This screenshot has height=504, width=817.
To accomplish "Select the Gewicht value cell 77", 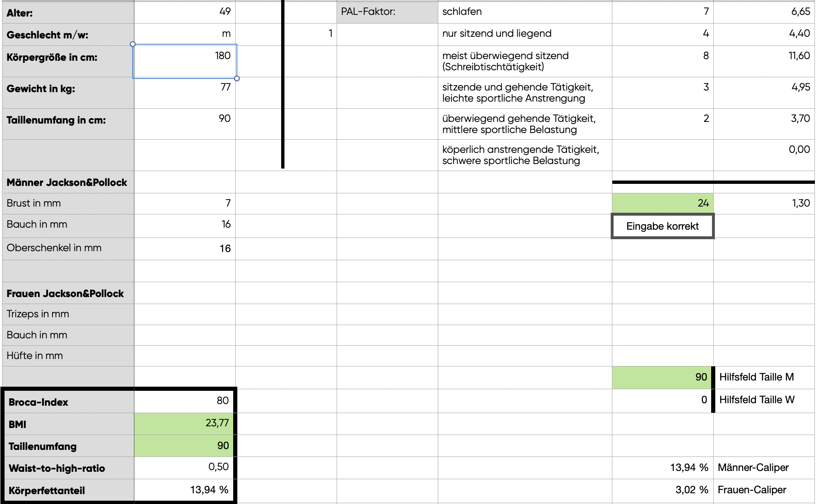I will [x=184, y=93].
